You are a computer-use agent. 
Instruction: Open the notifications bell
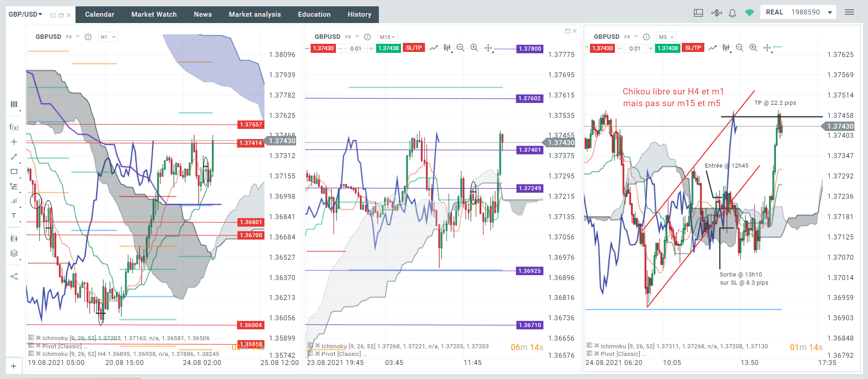[732, 13]
